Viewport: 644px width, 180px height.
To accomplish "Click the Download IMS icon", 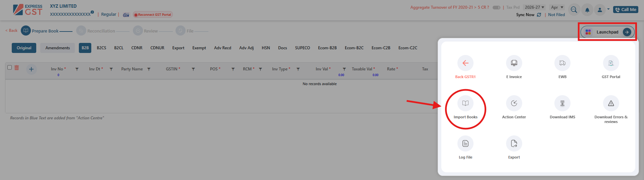I will tap(562, 104).
